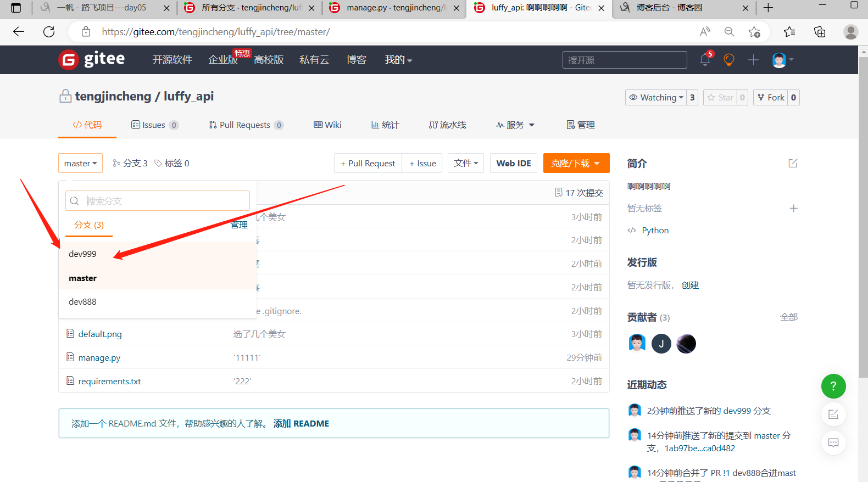
Task: Click browser read aloud icon
Action: [705, 32]
